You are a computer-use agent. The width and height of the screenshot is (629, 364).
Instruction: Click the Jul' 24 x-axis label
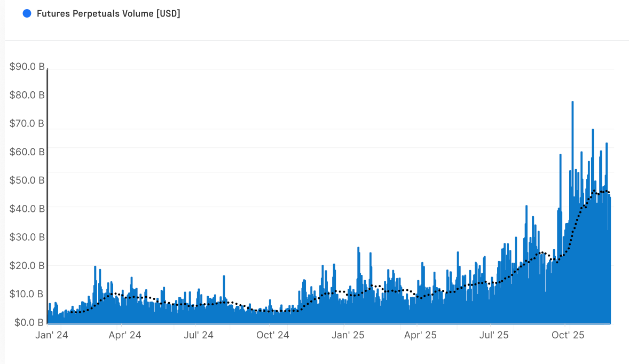199,336
